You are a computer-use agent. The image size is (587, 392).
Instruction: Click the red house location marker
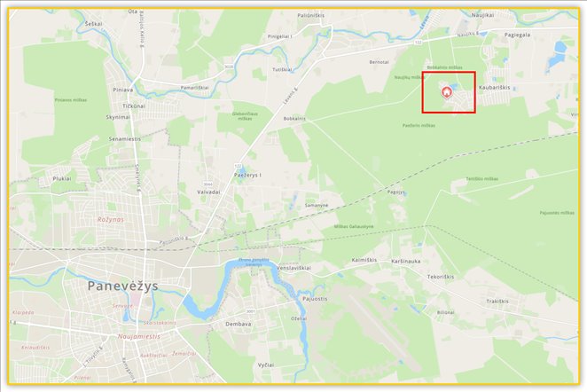pos(446,92)
